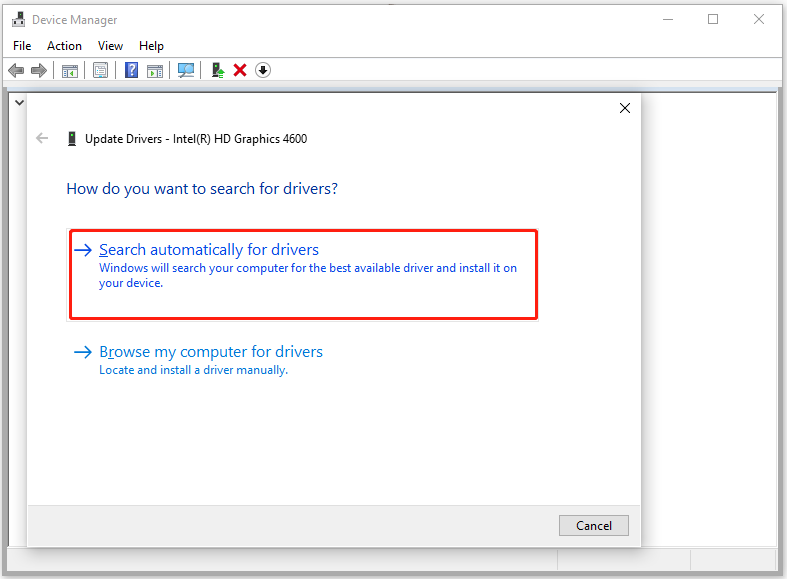Open the File menu

[22, 46]
